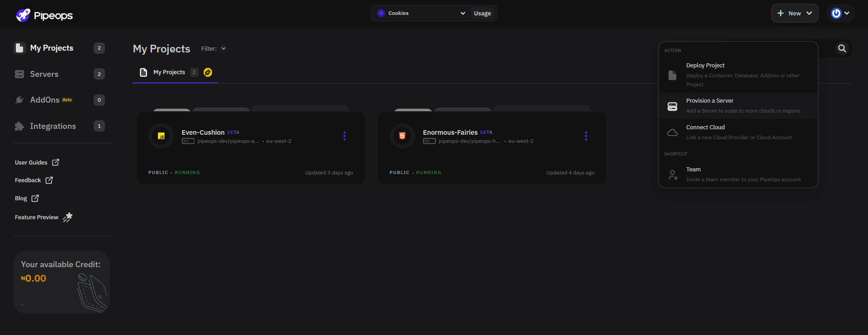Open the Filter dropdown
868x335 pixels.
213,48
